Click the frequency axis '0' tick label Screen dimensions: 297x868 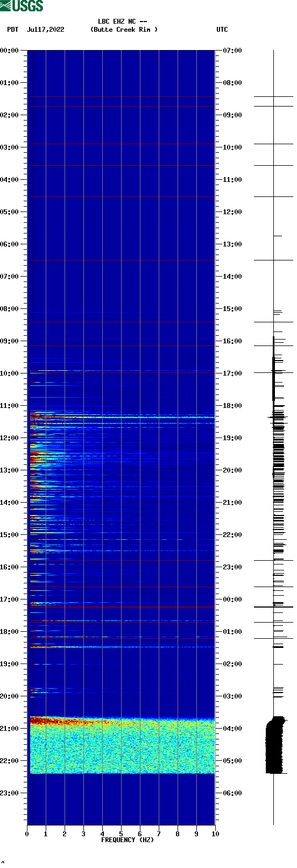coord(27,834)
